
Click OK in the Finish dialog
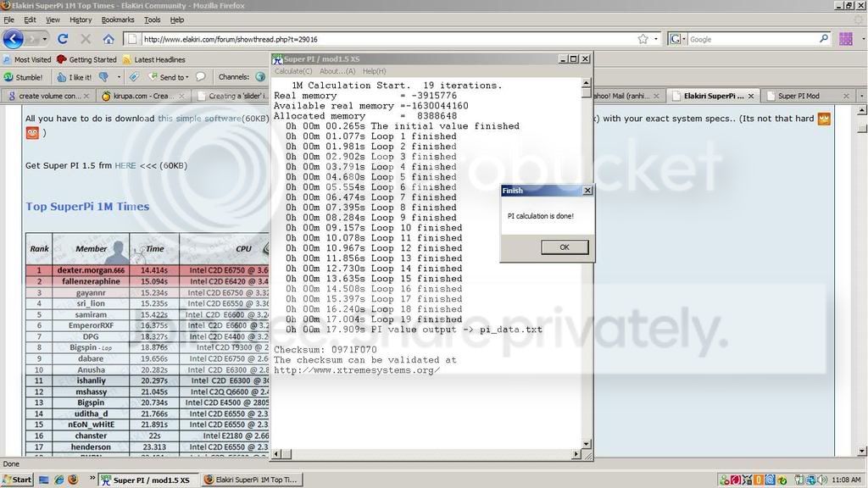(x=564, y=247)
